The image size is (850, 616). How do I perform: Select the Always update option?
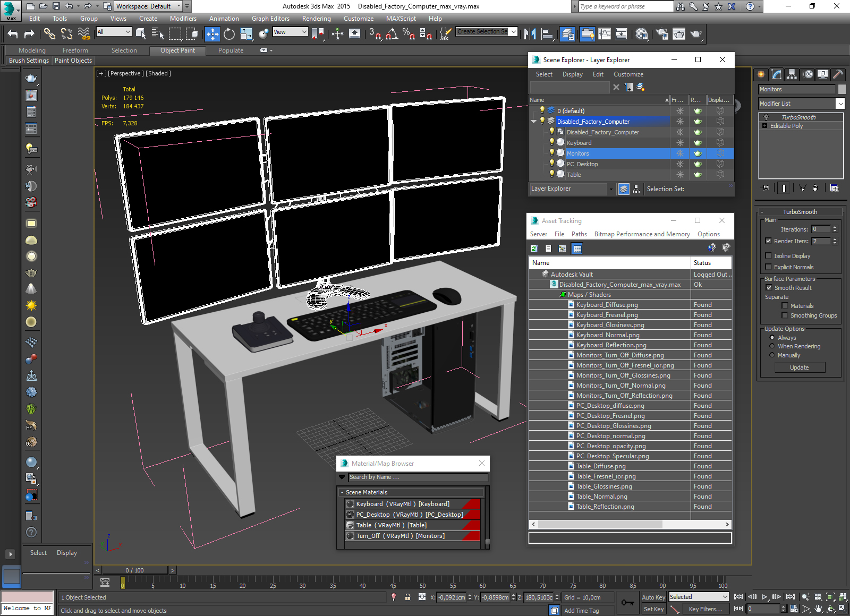772,338
